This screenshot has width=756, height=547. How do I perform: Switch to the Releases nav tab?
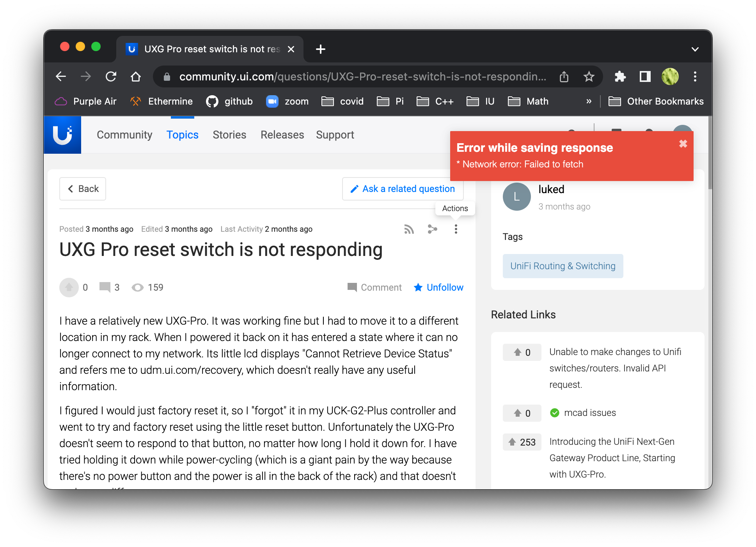coord(282,135)
